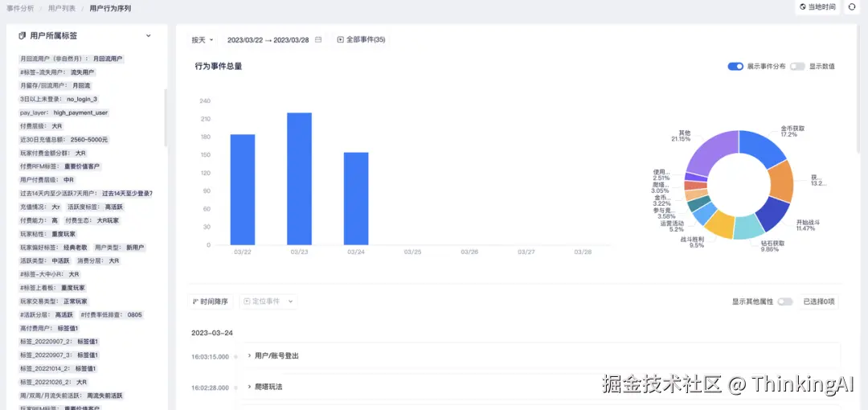The width and height of the screenshot is (868, 410).
Task: Click the tag icon next to 用户所属标签
Action: [23, 35]
